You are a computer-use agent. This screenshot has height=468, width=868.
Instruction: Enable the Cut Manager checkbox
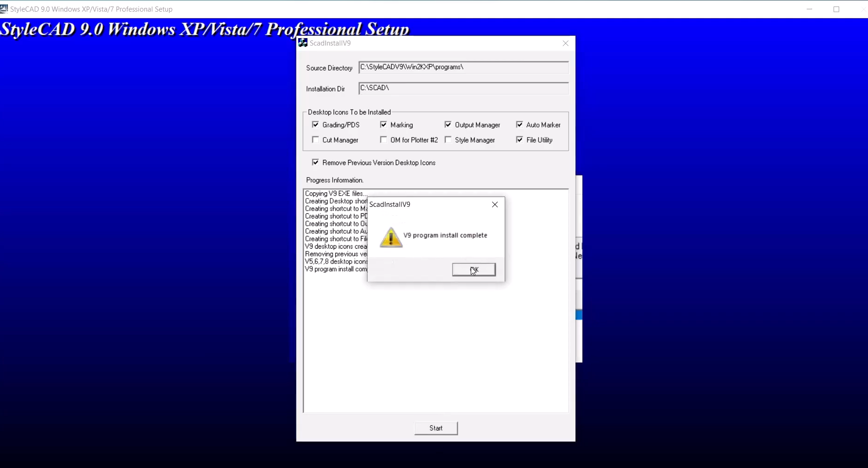(316, 140)
